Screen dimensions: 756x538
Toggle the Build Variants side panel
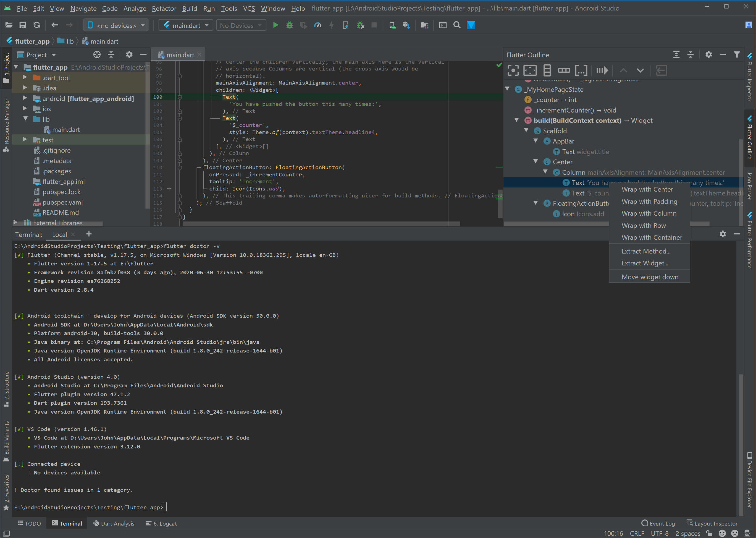6,442
